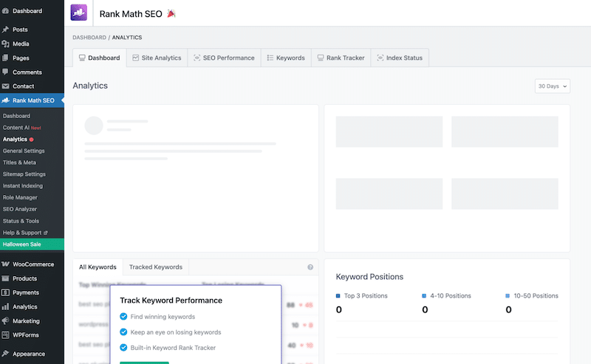
Task: Switch to the Site Analytics tab
Action: (x=157, y=58)
